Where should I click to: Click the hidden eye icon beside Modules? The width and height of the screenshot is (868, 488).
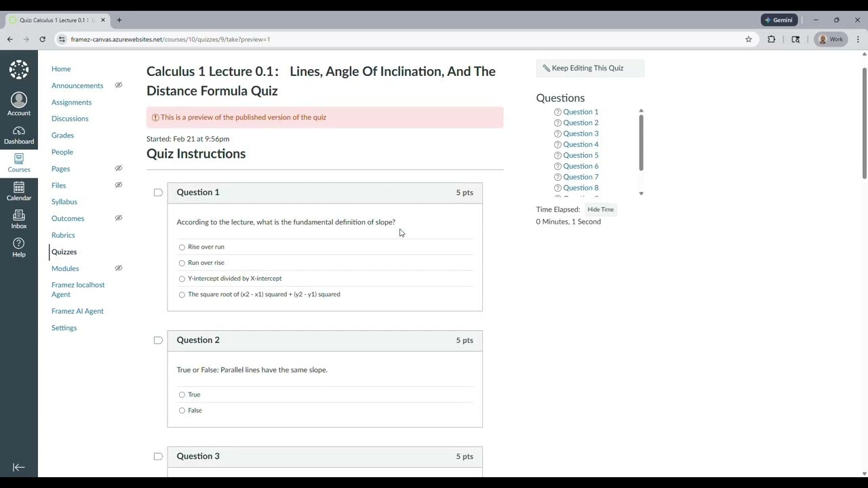pos(118,268)
